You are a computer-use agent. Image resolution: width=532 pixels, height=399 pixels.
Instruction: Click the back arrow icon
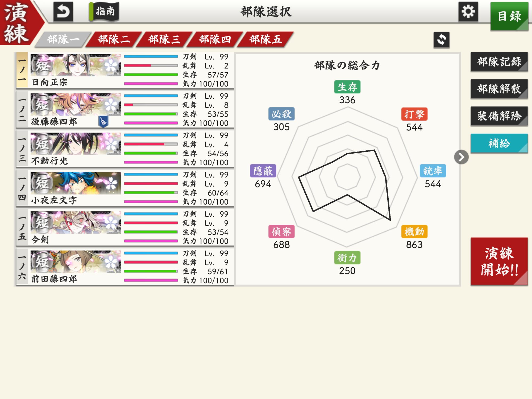click(x=63, y=11)
